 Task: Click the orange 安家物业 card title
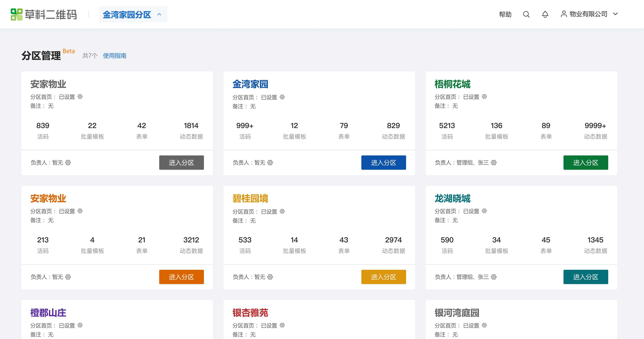[48, 199]
